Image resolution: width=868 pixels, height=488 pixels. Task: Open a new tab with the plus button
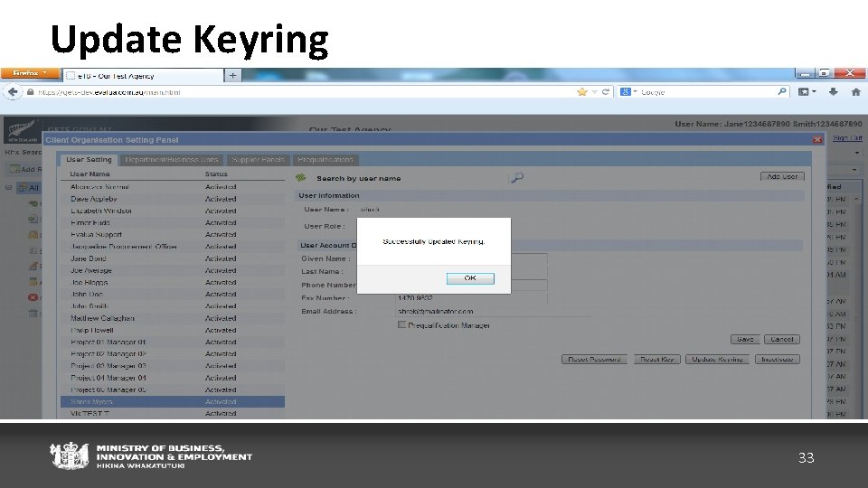tap(232, 75)
